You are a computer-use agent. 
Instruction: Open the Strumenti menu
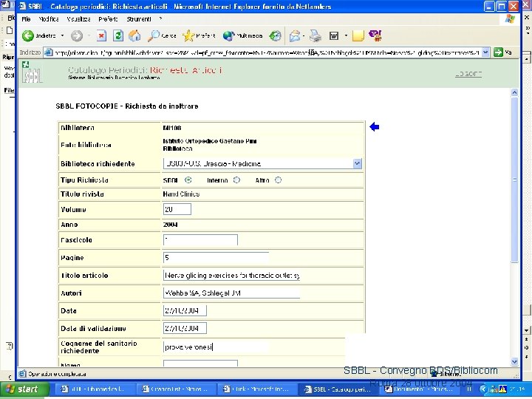pos(139,19)
